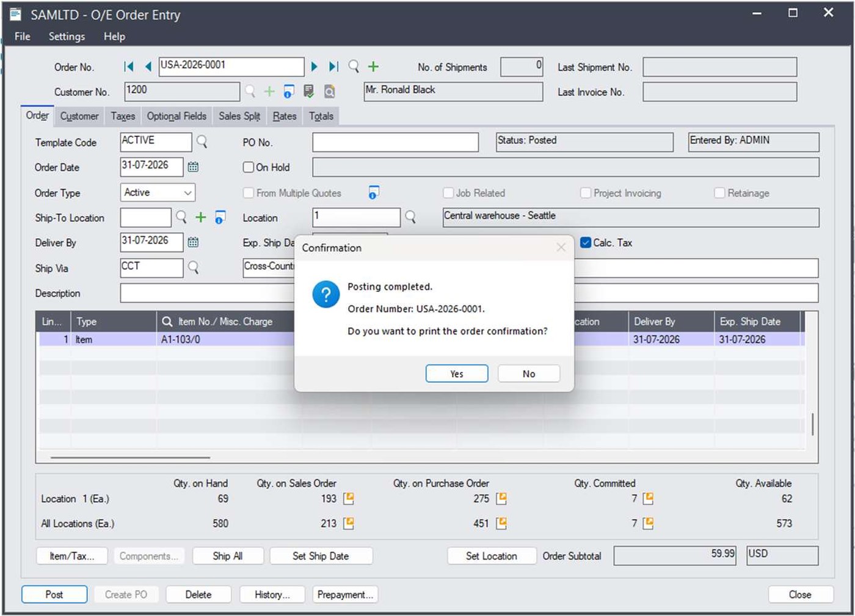Click Set Location button

(x=492, y=556)
